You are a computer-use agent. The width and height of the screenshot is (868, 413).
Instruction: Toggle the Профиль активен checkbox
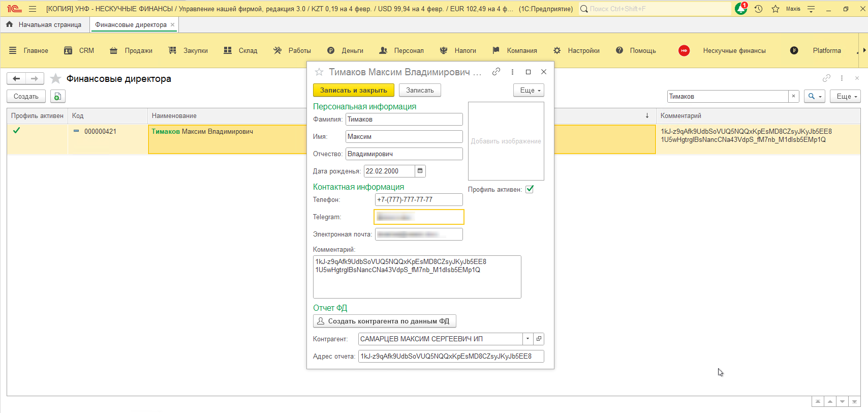(x=530, y=189)
